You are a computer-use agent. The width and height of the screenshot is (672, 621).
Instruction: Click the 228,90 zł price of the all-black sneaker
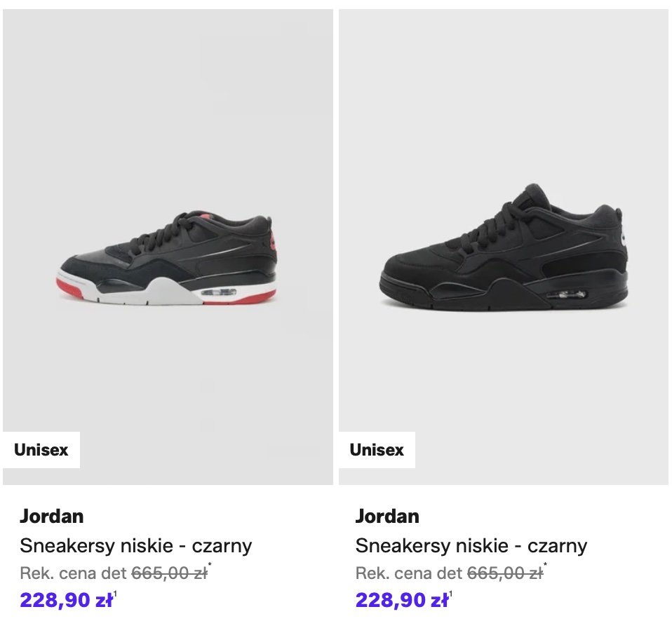402,601
